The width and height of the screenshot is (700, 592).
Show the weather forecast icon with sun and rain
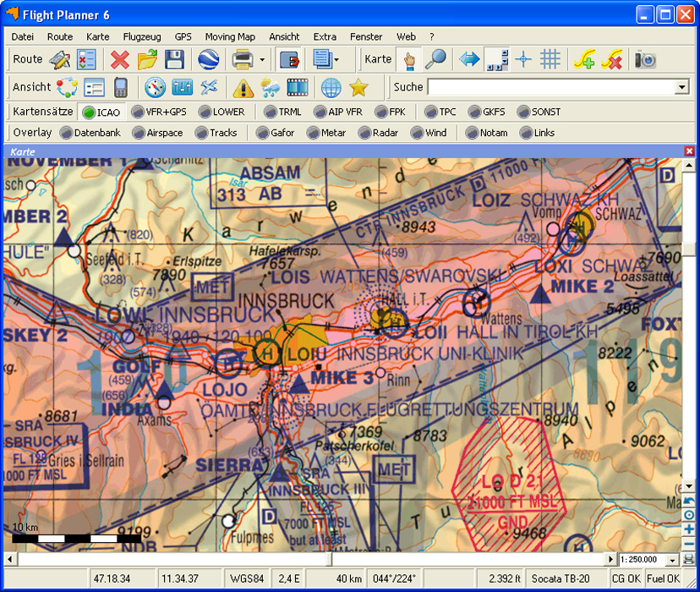(x=271, y=87)
